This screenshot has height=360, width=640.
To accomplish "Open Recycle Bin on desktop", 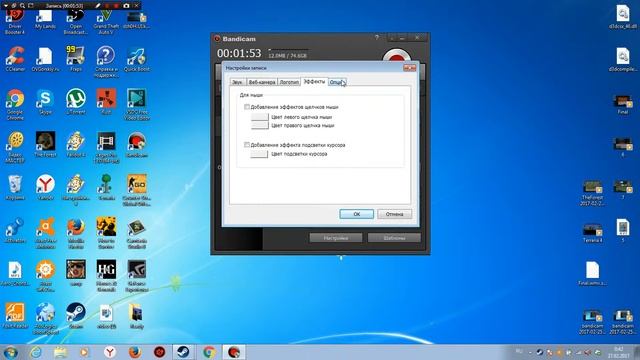I will (x=15, y=188).
